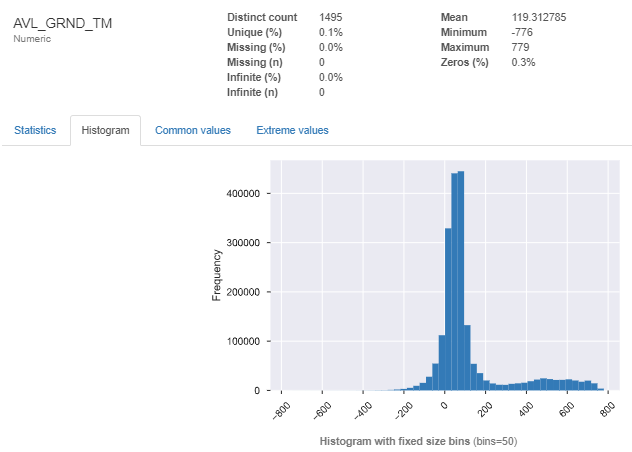Switch to the Statistics tab
The height and width of the screenshot is (452, 632).
pos(34,130)
